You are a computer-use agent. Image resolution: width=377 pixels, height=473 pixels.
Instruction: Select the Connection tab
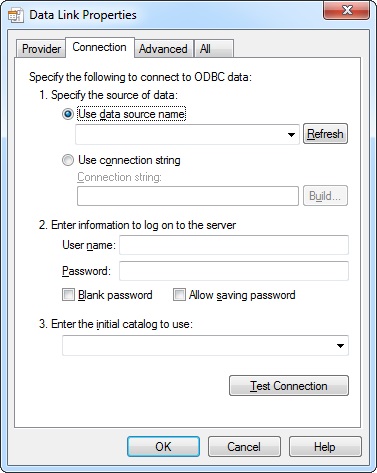(100, 47)
